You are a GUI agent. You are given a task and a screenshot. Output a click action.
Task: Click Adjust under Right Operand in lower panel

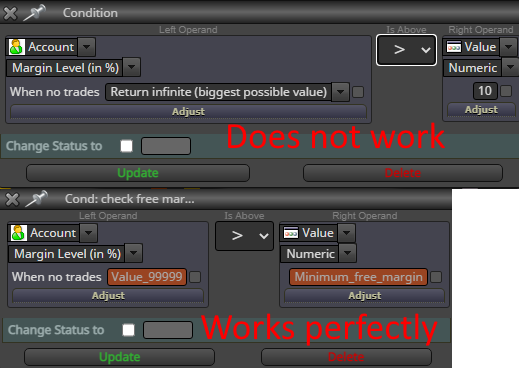click(365, 296)
